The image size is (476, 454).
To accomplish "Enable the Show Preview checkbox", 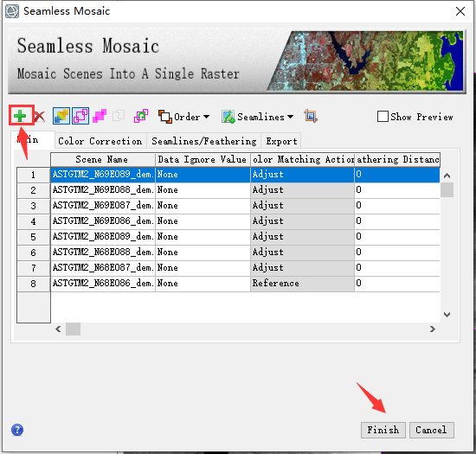I will point(383,117).
